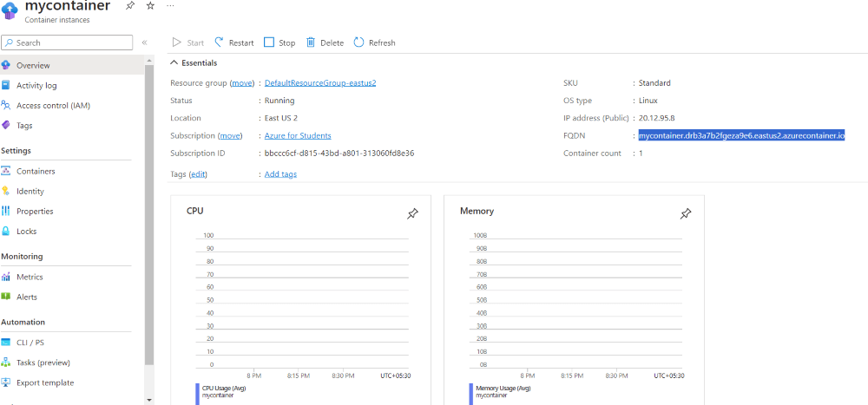Click the Tasks (preview) hierarchy icon
The width and height of the screenshot is (868, 405).
click(x=5, y=363)
